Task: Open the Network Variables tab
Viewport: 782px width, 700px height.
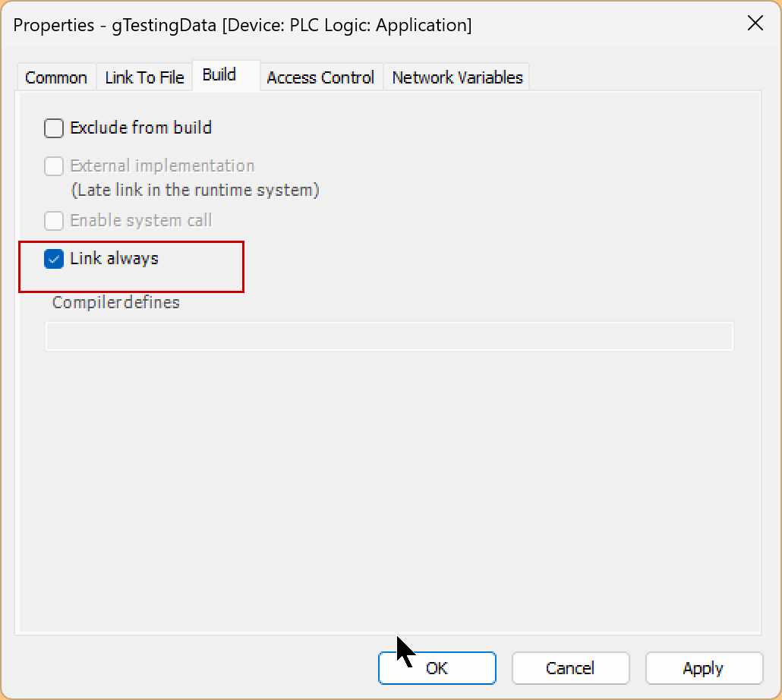Action: click(x=457, y=77)
